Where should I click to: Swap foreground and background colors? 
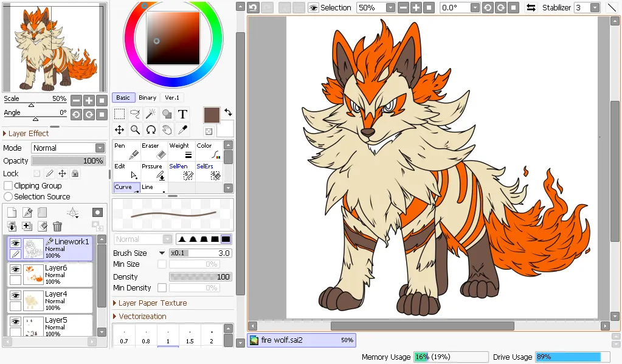tap(228, 112)
